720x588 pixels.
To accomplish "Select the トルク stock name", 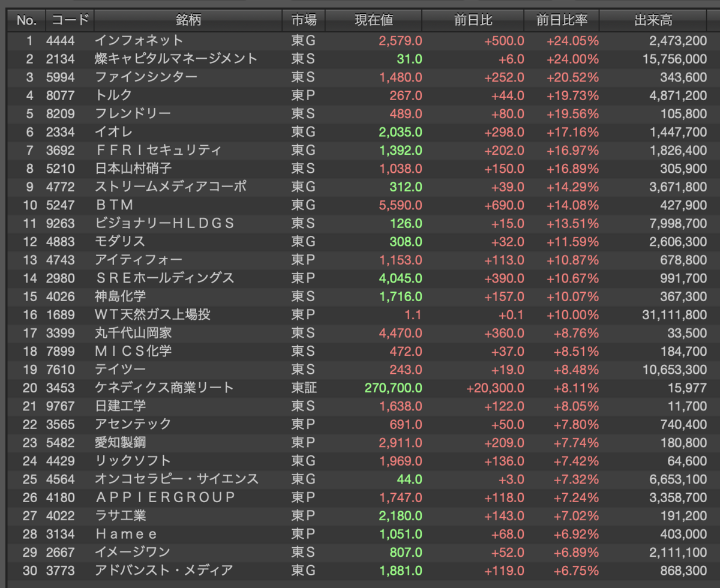I will point(113,95).
